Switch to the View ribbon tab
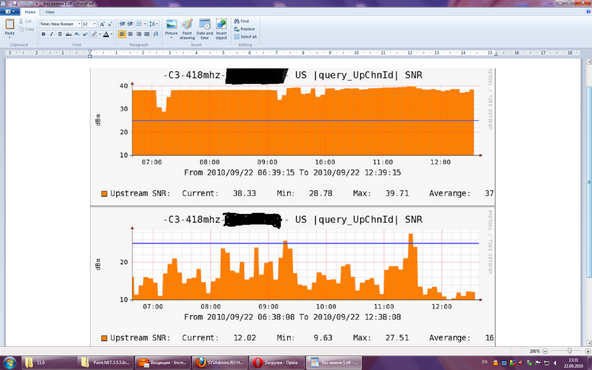Viewport: 592px width, 370px height. tap(50, 12)
